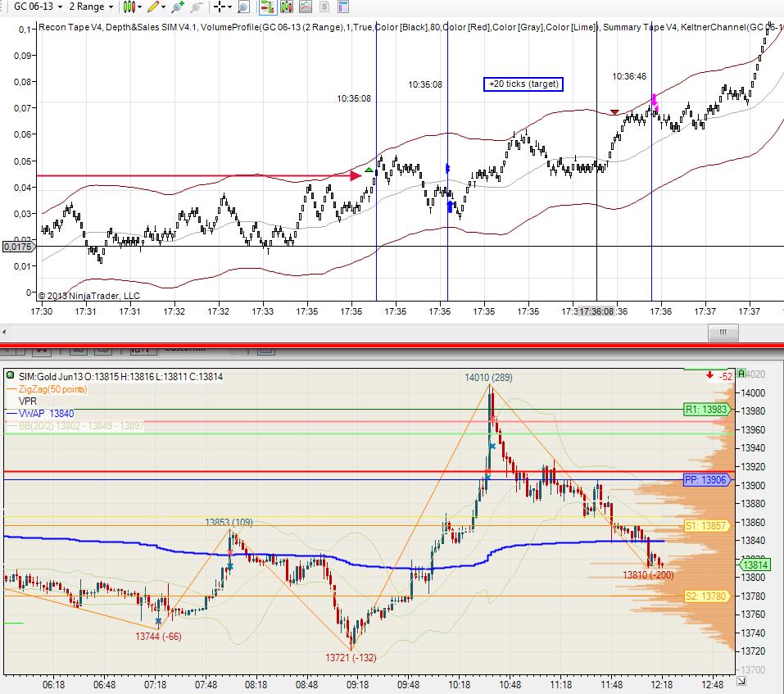Click the bottom-right chart expand arrow icon
Image resolution: width=784 pixels, height=694 pixels.
pyautogui.click(x=741, y=681)
